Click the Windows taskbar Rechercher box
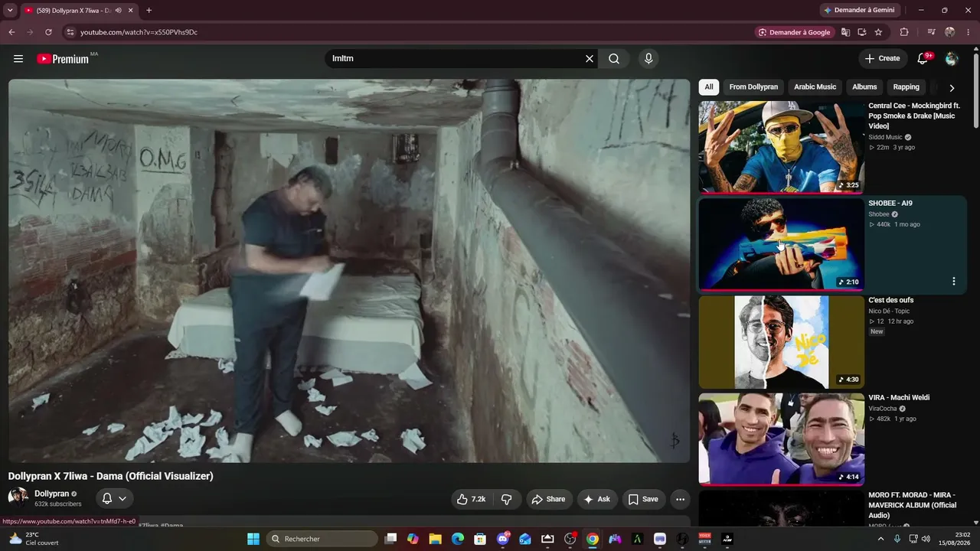This screenshot has width=980, height=551. [x=322, y=539]
